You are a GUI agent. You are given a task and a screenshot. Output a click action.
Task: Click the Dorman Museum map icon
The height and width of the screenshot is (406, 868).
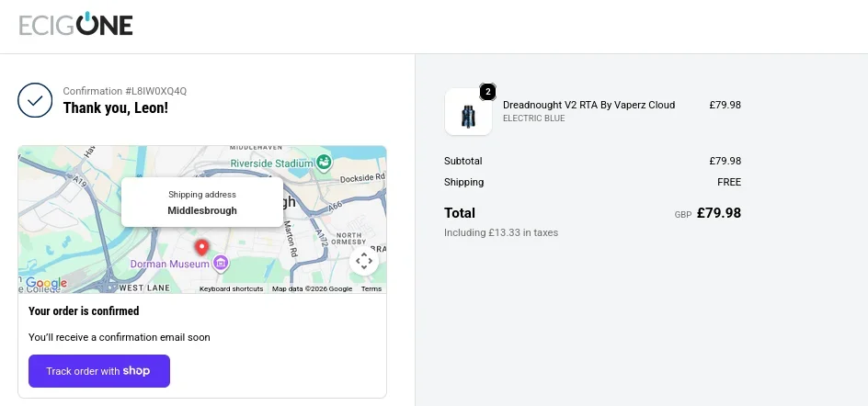tap(221, 265)
